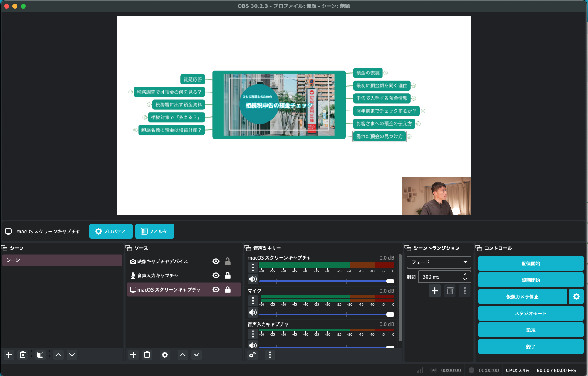This screenshot has width=588, height=376.
Task: Click the 録画開始 button
Action: 531,280
